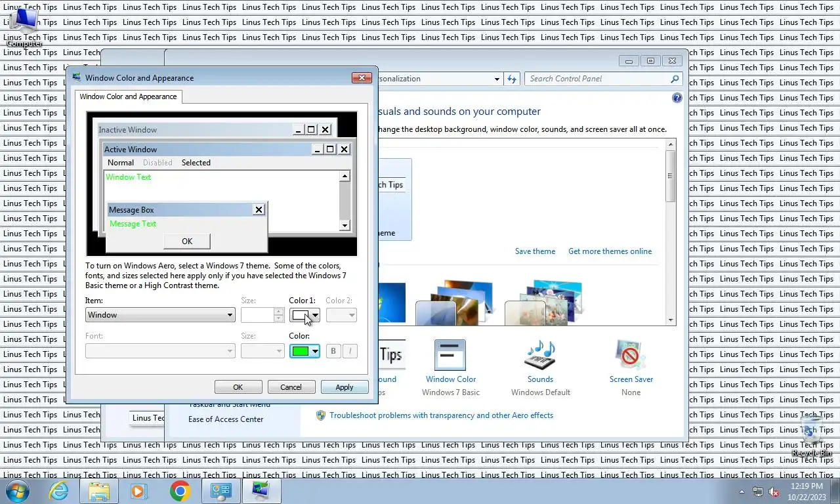Click Selected in the preview menu
This screenshot has height=504, width=840.
click(196, 163)
